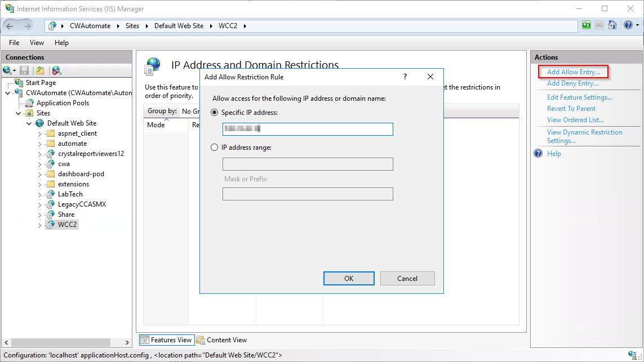This screenshot has height=362, width=644.
Task: Expand the cwa application node
Action: tap(40, 164)
